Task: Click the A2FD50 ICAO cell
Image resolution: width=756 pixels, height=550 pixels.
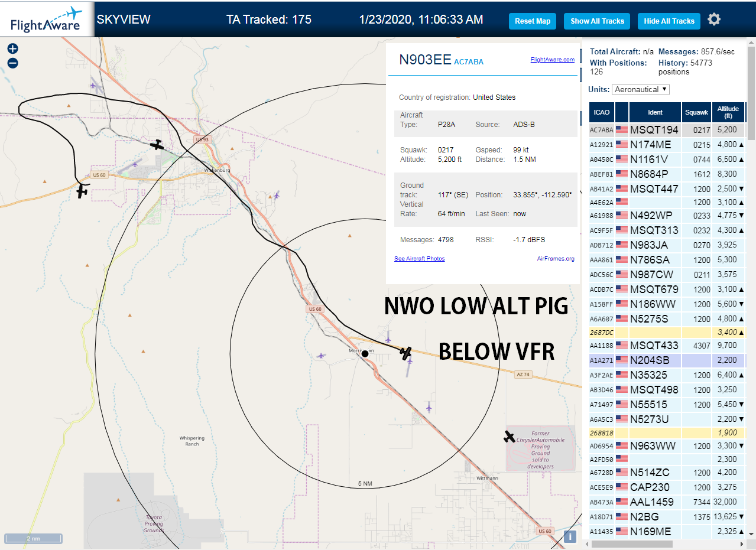Action: (602, 460)
